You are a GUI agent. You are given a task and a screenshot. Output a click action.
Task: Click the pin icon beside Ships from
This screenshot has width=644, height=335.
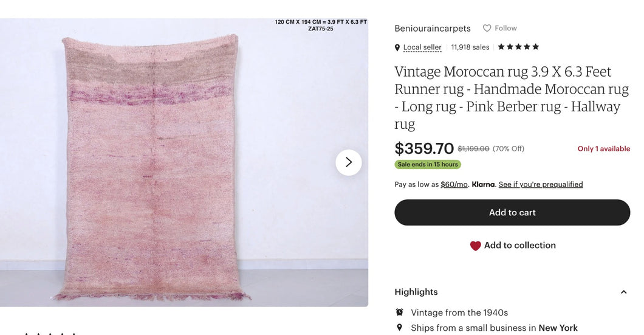coord(399,328)
